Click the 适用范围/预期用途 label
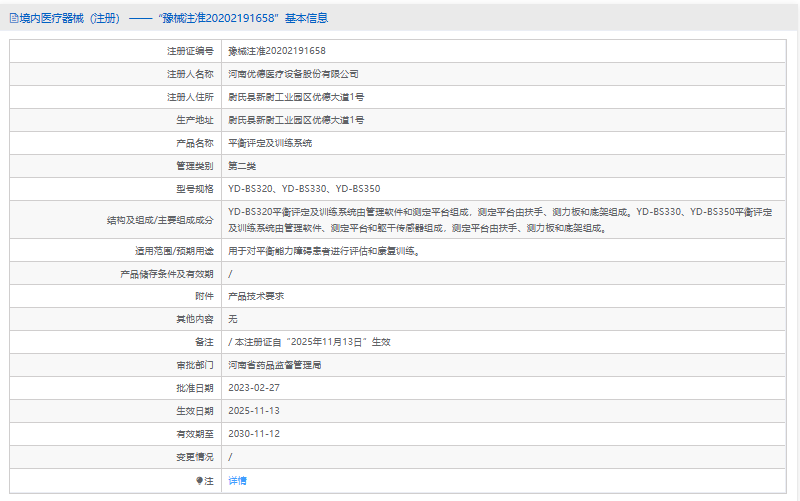The width and height of the screenshot is (800, 501). (174, 251)
